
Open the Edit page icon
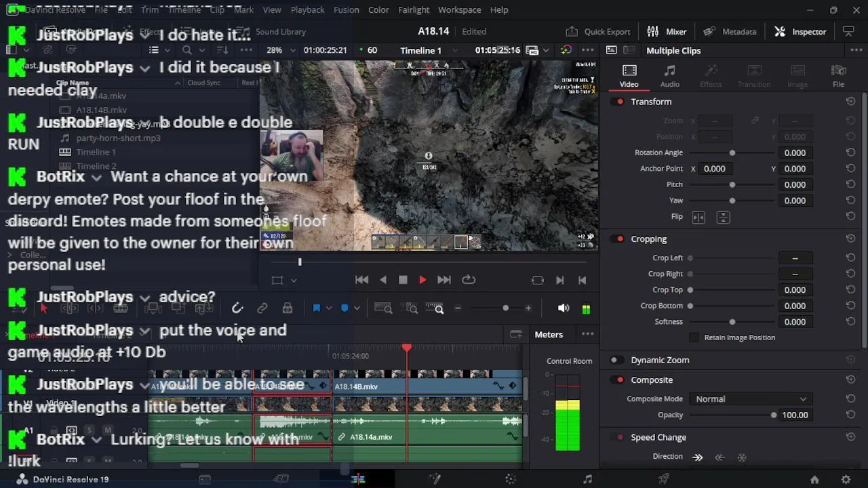pos(357,479)
